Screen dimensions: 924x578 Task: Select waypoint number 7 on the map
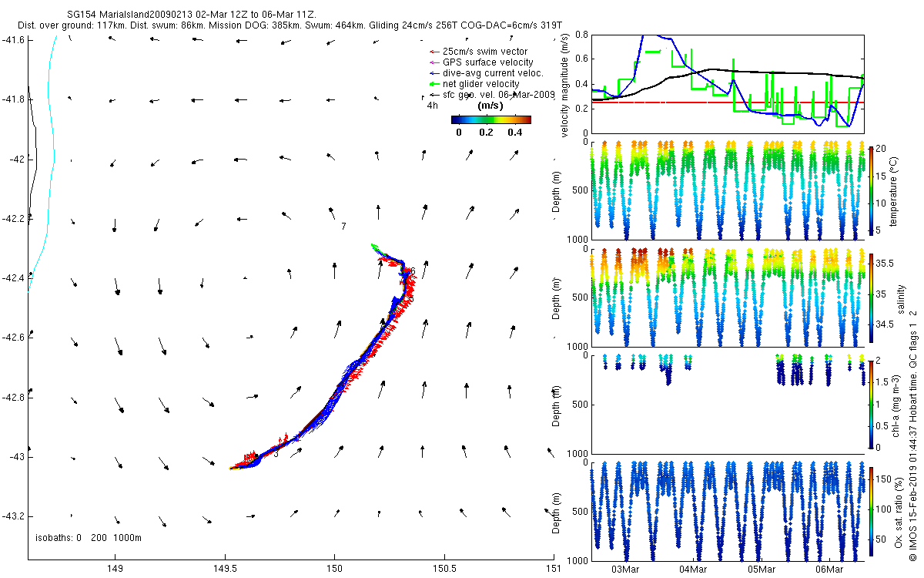click(x=343, y=226)
